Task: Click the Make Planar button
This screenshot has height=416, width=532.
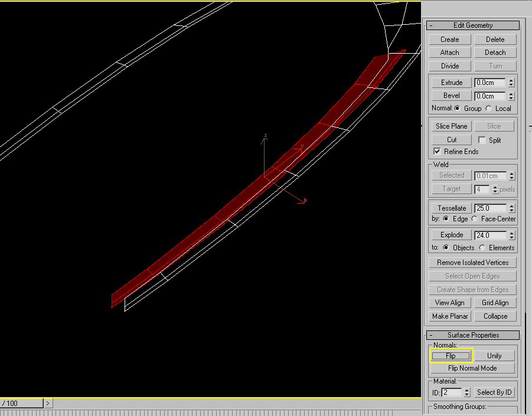Action: click(x=449, y=316)
